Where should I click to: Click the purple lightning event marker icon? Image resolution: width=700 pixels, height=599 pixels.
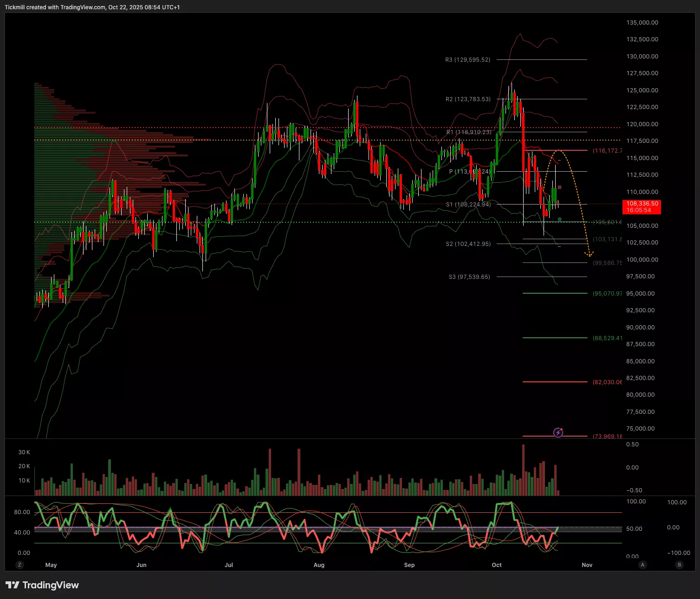pyautogui.click(x=558, y=432)
